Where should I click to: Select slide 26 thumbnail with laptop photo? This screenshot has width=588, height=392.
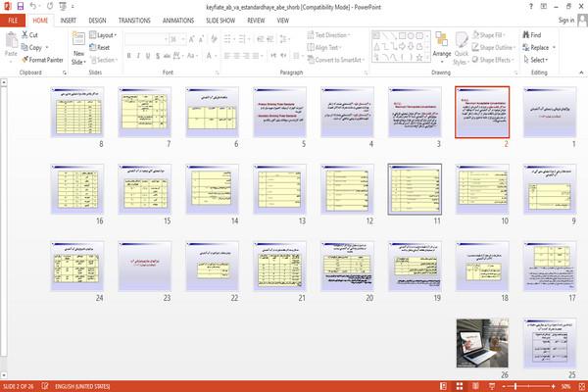(x=482, y=343)
